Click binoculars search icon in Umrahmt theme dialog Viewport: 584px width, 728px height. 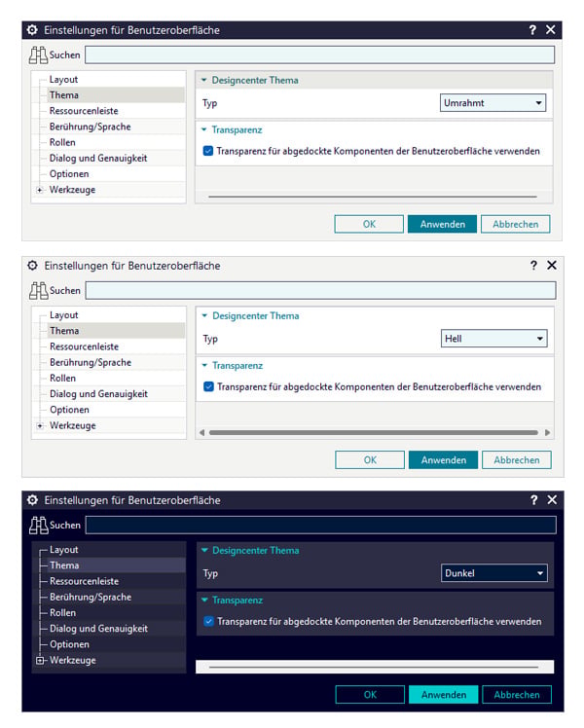(x=38, y=55)
